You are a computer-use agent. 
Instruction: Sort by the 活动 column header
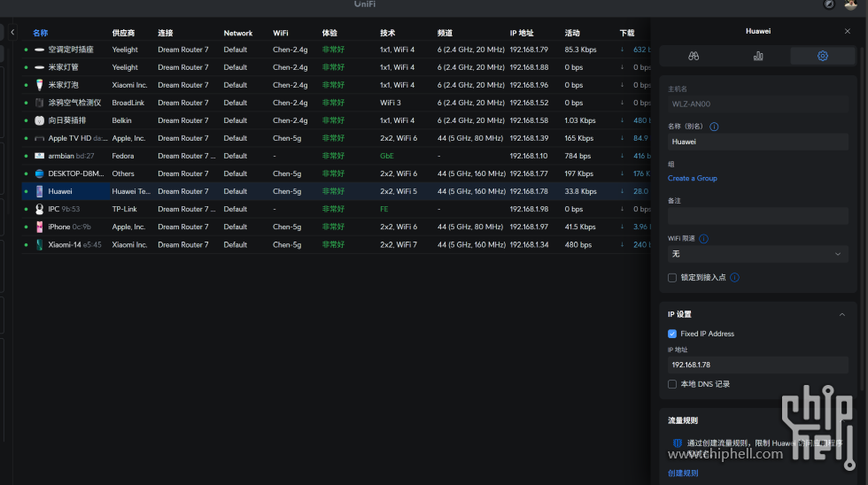[x=572, y=33]
